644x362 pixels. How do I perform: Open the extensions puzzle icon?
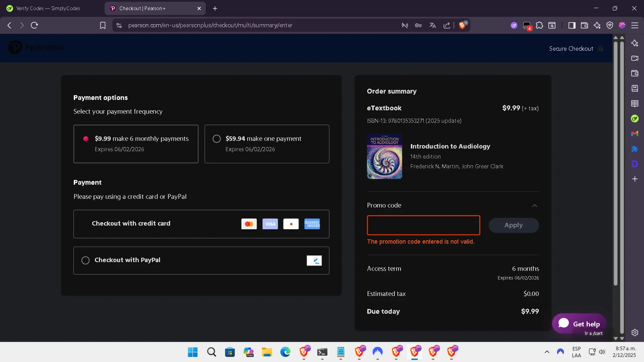click(540, 25)
